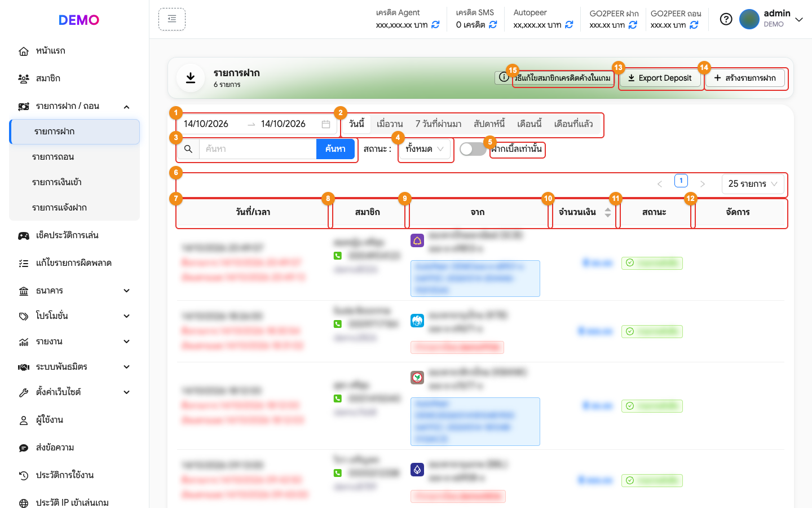Screen dimensions: 812x508
Task: Select the เดือนที่แล้ว filter tab
Action: (573, 124)
